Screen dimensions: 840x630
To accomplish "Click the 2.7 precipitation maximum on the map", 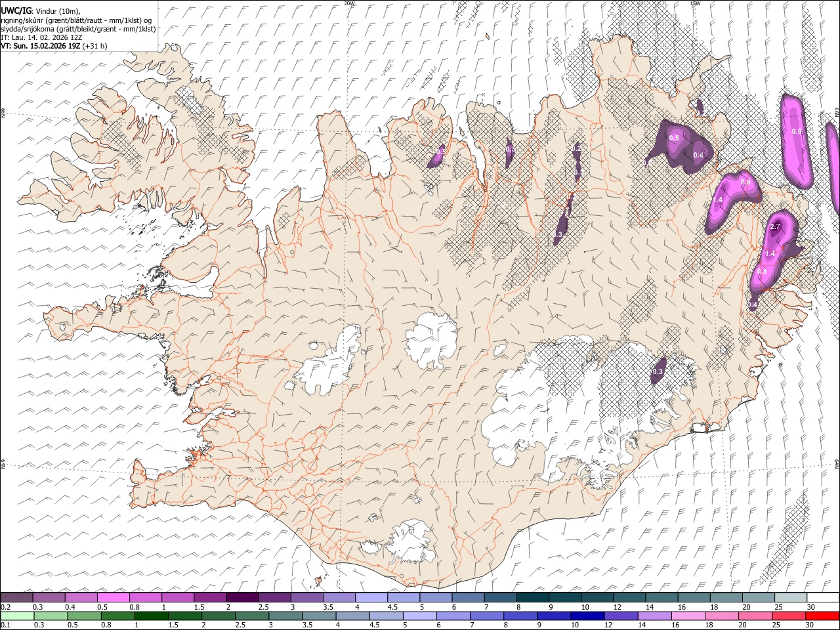I will [775, 226].
